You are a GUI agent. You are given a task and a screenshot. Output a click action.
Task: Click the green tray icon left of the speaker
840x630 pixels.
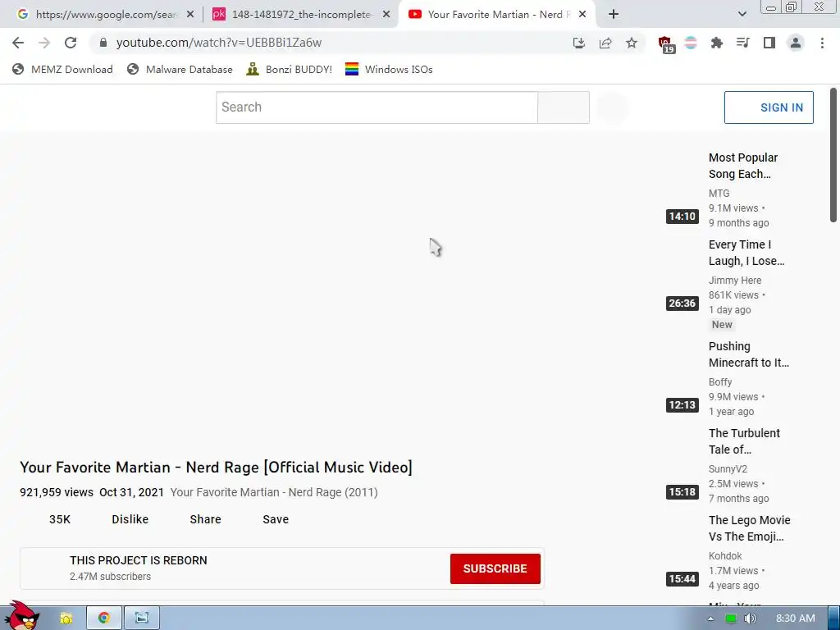tap(730, 619)
